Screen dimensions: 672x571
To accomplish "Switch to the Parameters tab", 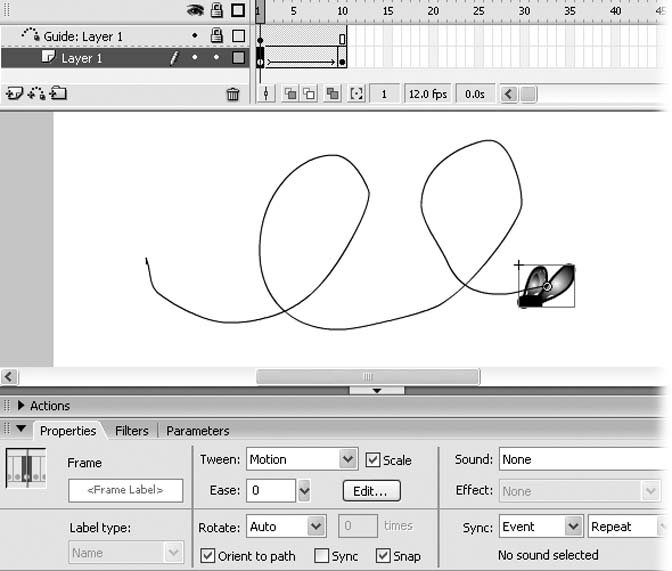I will click(x=197, y=431).
